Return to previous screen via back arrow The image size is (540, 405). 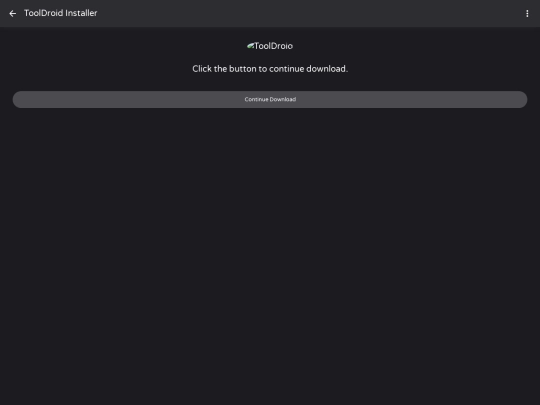click(13, 13)
